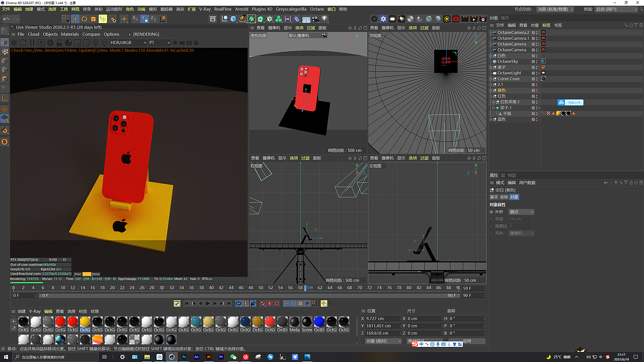Open After Effects from the Windows taskbar

[x=196, y=357]
